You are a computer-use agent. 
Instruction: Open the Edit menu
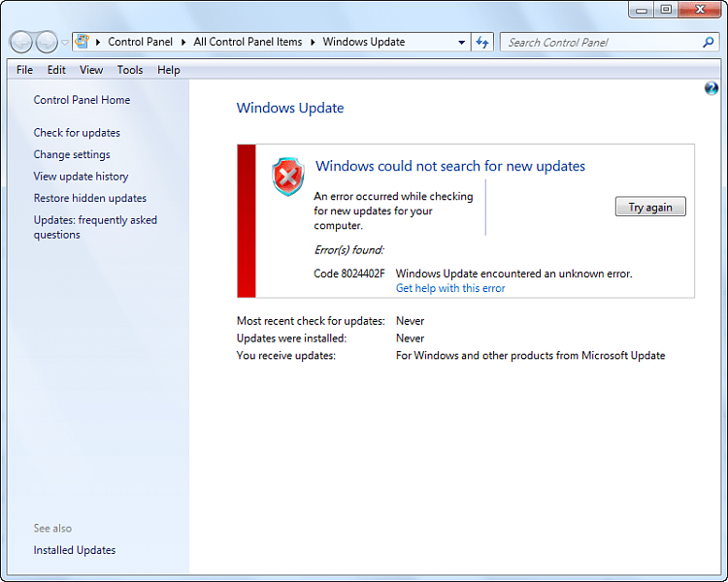[56, 70]
